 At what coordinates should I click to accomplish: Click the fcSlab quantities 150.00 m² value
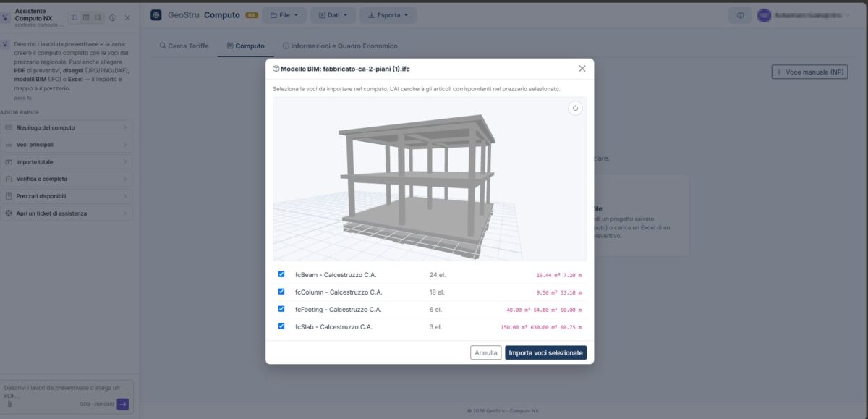514,327
